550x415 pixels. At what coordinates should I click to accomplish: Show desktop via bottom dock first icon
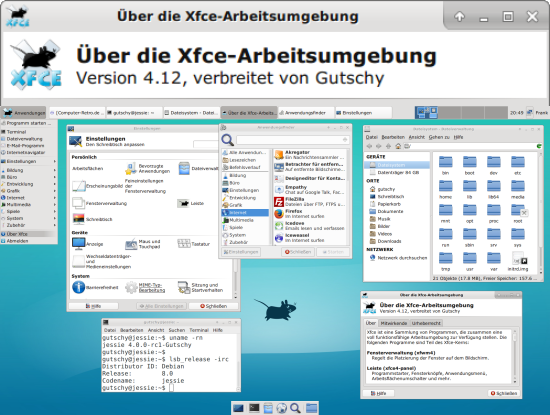click(x=238, y=408)
